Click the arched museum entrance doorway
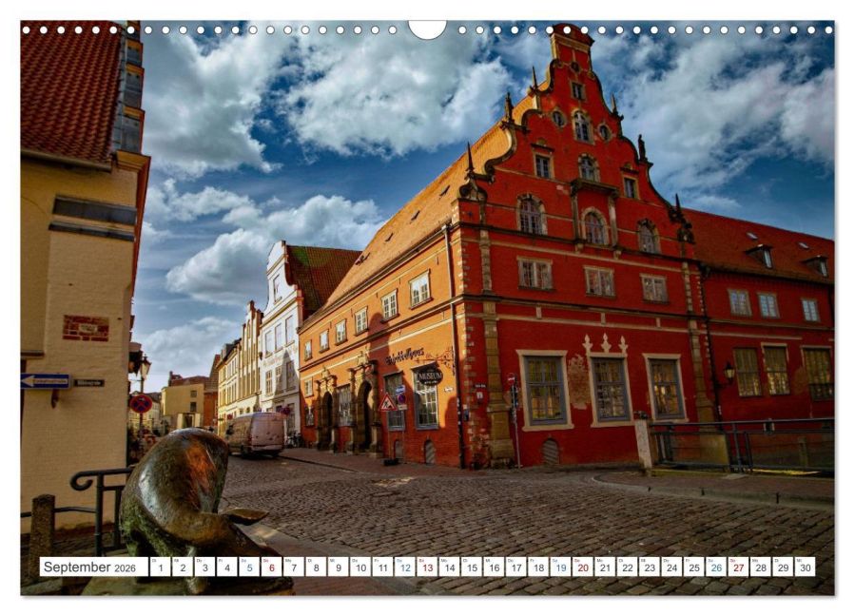Image resolution: width=855 pixels, height=616 pixels. 364,416
